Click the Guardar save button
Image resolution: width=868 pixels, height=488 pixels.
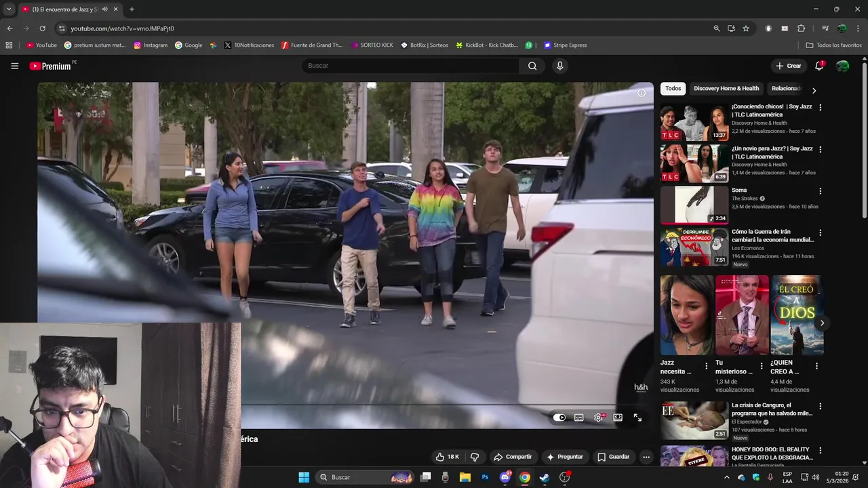click(613, 457)
